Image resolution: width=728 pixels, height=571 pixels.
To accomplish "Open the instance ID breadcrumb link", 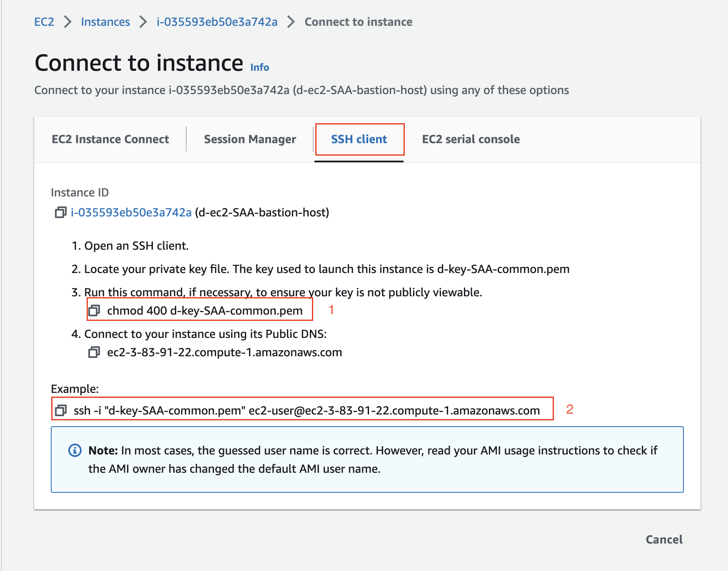I will pyautogui.click(x=217, y=22).
